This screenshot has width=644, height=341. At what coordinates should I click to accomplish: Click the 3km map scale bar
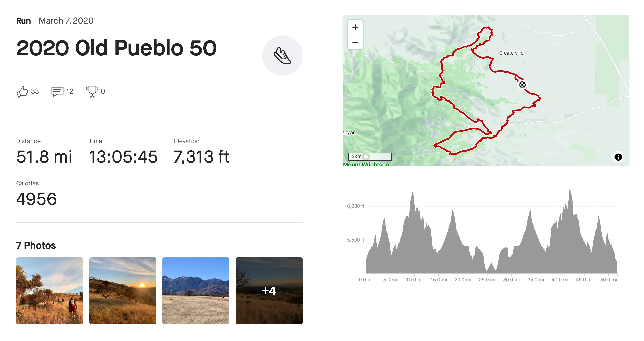tap(370, 157)
